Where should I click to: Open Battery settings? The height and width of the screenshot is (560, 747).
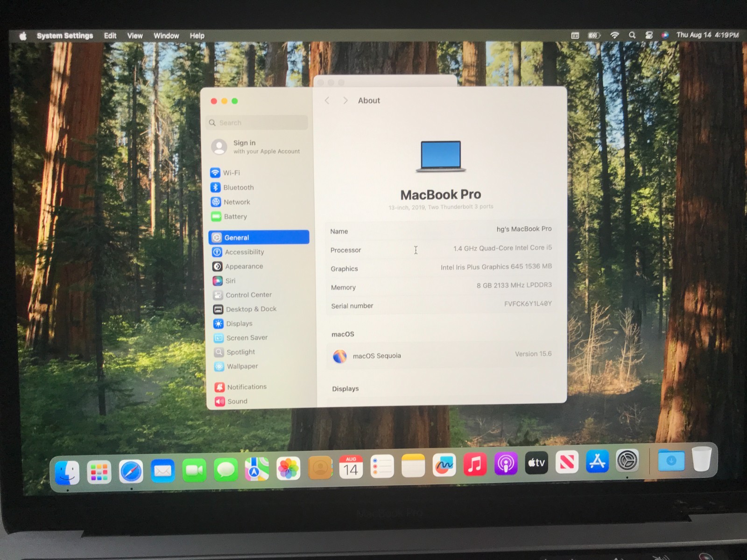tap(235, 217)
